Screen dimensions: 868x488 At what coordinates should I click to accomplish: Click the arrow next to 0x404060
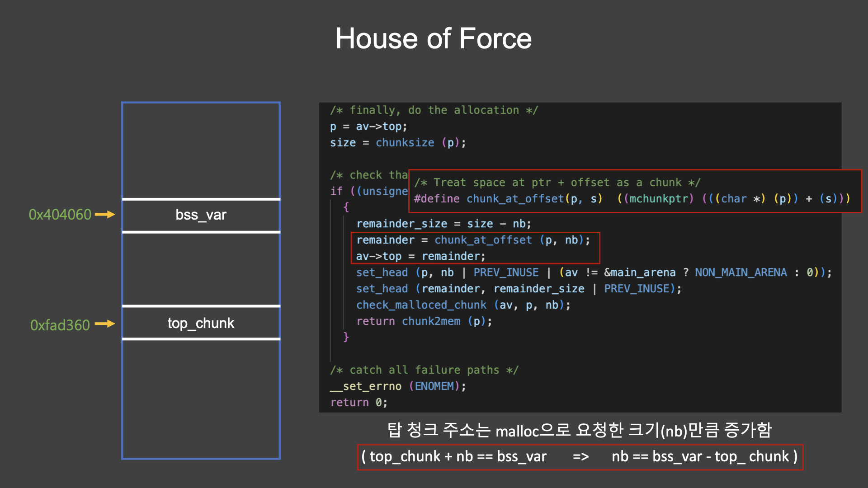(105, 215)
